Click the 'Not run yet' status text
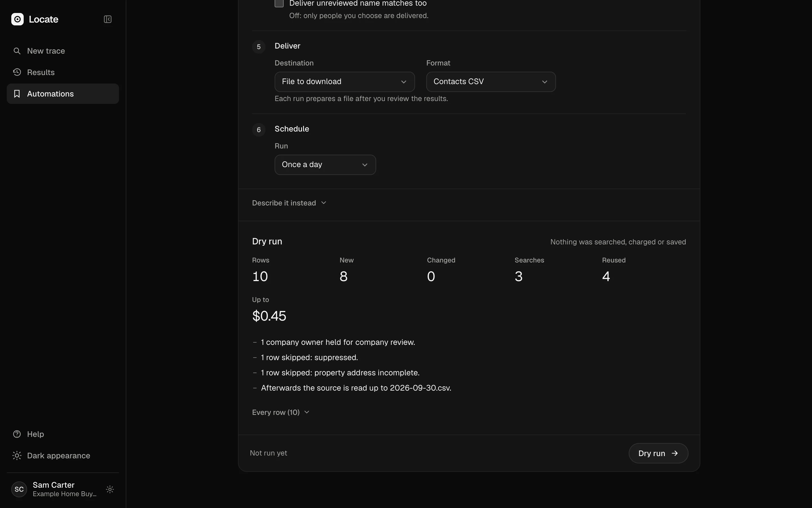The image size is (812, 508). [x=268, y=453]
